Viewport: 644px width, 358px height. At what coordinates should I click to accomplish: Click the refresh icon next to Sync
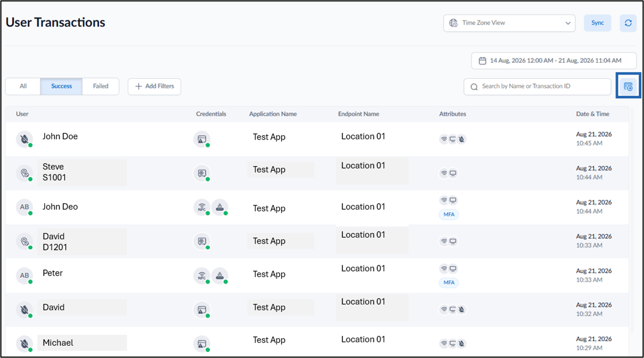tap(628, 23)
